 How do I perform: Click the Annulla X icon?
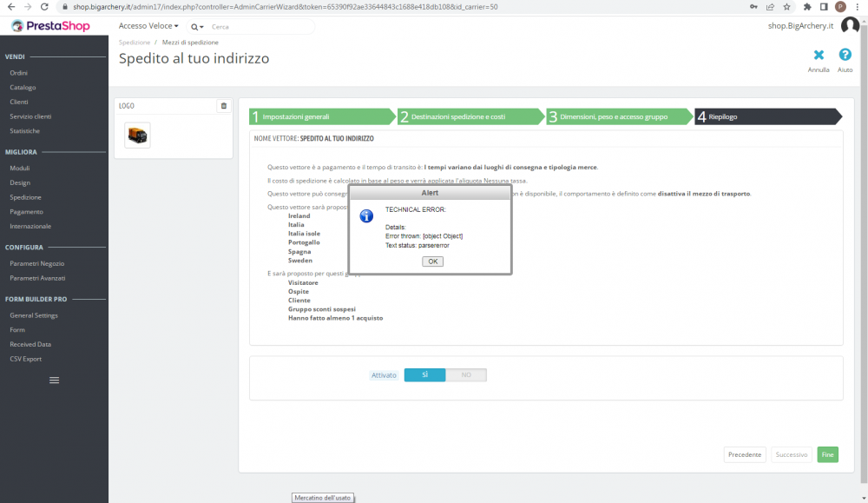pos(819,55)
